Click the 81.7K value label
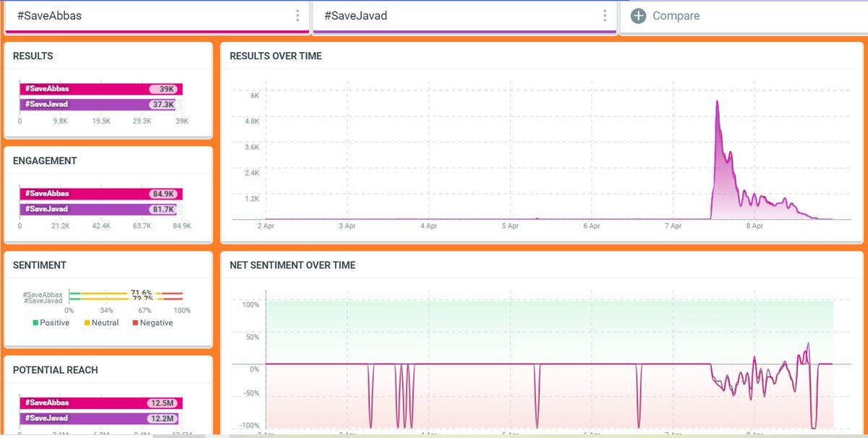 [163, 209]
